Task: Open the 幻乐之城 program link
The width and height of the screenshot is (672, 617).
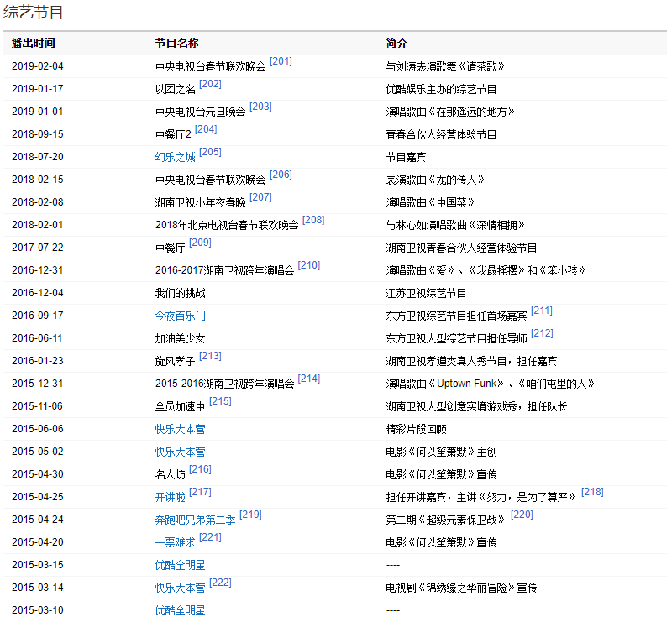Action: (x=175, y=157)
